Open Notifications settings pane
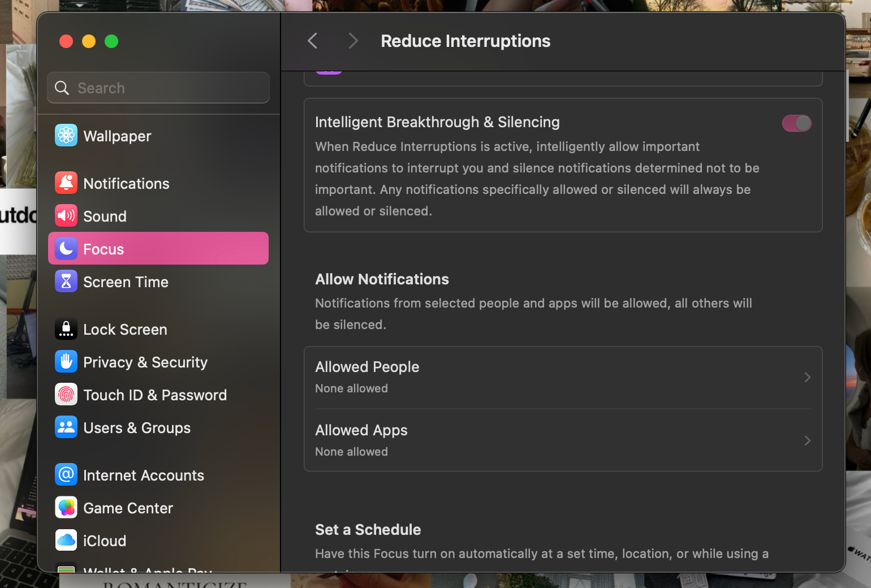The height and width of the screenshot is (588, 871). [x=158, y=183]
